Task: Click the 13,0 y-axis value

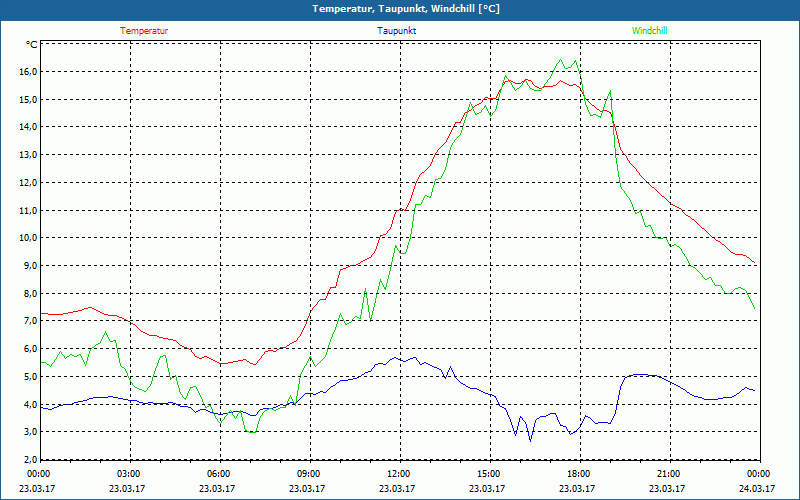Action: [x=28, y=155]
